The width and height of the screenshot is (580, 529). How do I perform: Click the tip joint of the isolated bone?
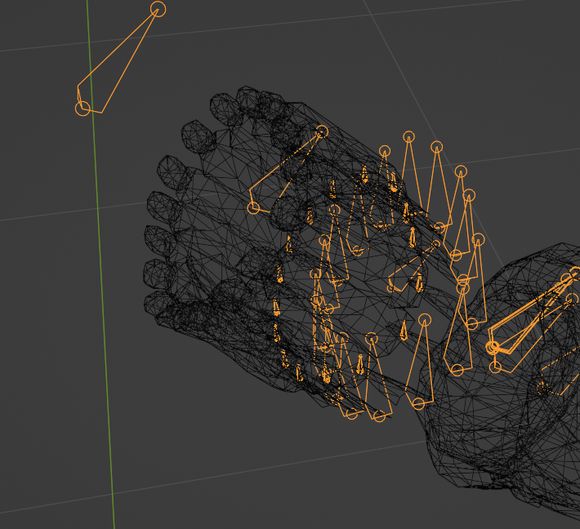pyautogui.click(x=158, y=9)
